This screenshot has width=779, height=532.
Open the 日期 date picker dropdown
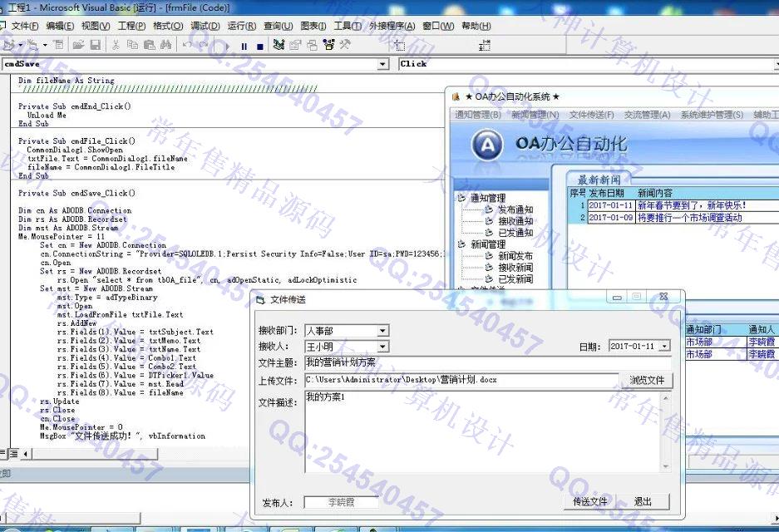664,347
